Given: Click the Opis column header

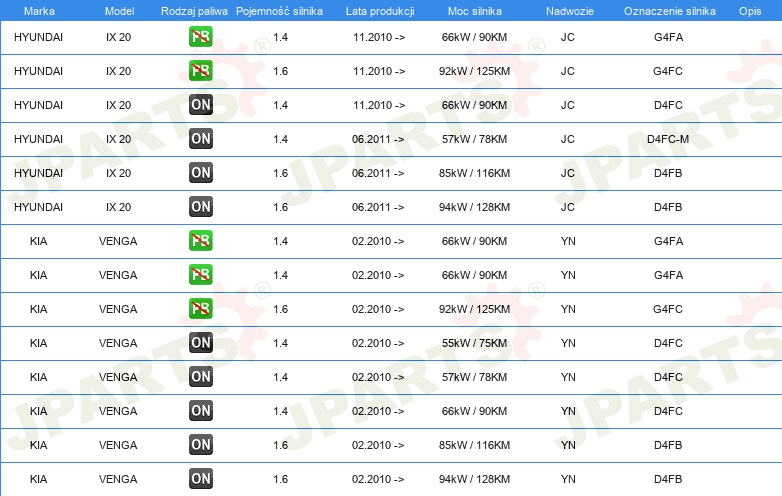Looking at the screenshot, I should click(750, 11).
